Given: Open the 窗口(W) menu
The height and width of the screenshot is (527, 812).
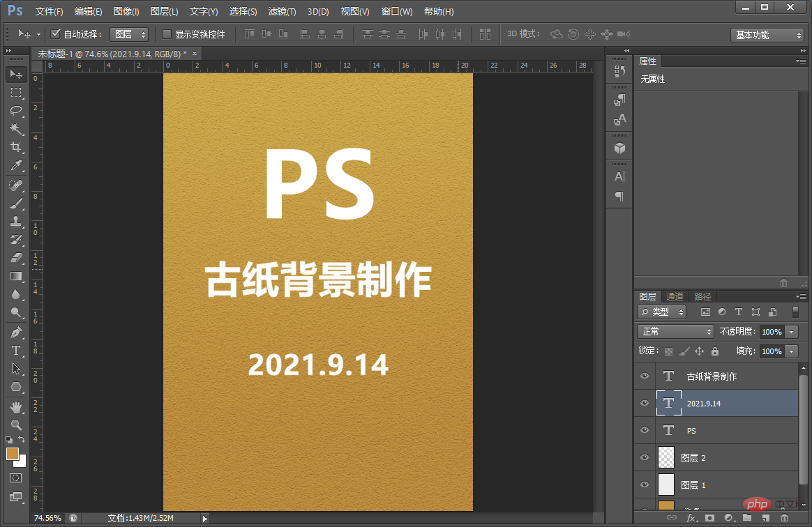Looking at the screenshot, I should coord(397,11).
